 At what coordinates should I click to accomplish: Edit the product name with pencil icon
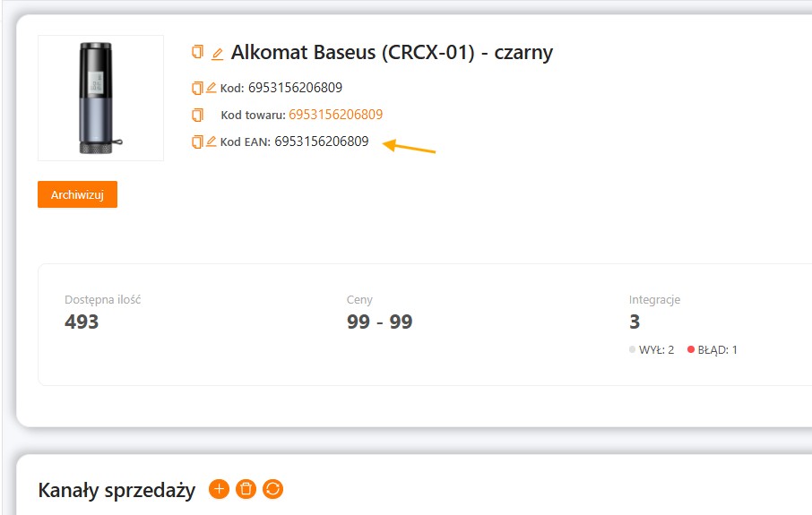[x=217, y=54]
